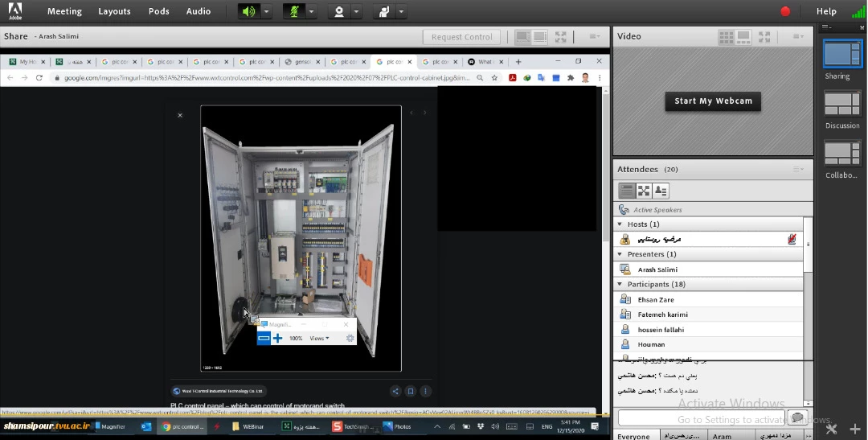868x440 pixels.
Task: Save the image with the bookmark icon
Action: (x=411, y=391)
